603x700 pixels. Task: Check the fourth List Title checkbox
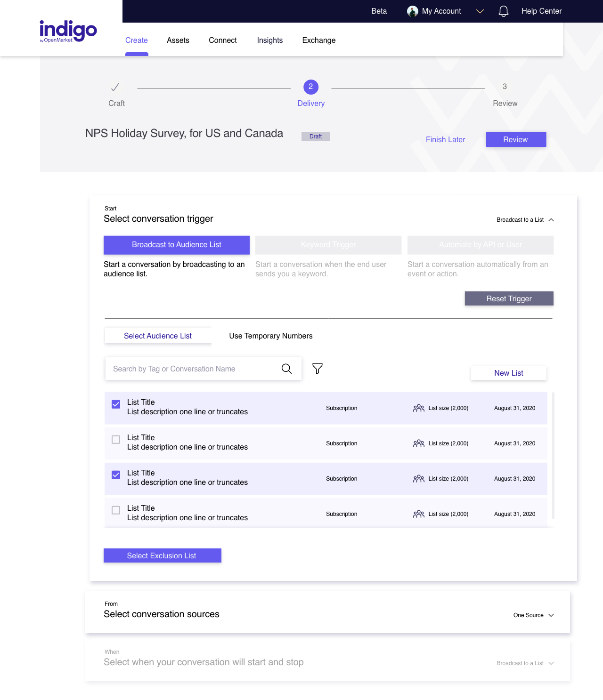click(116, 510)
